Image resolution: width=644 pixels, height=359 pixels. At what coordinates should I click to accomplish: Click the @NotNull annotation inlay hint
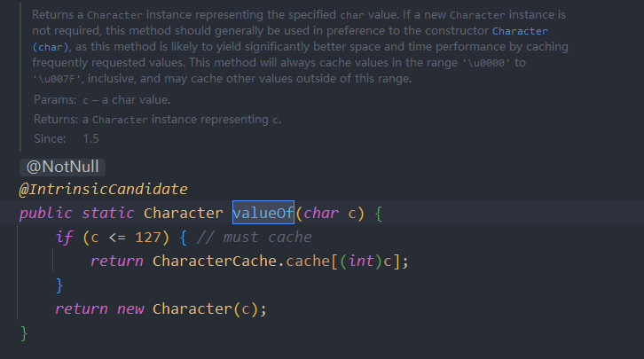point(62,167)
